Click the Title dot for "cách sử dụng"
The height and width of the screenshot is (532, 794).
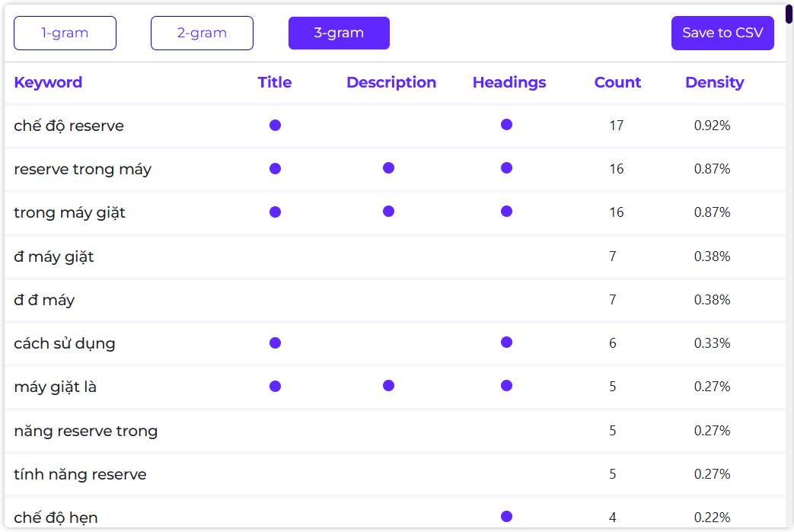(275, 342)
